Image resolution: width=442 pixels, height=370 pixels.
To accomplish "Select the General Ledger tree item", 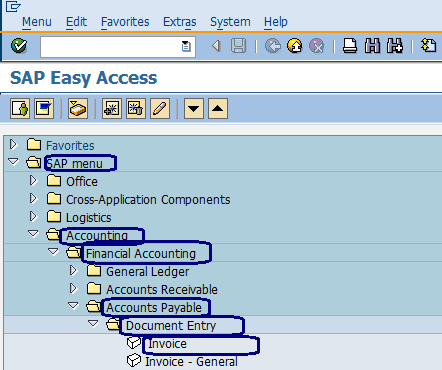I will pos(147,271).
